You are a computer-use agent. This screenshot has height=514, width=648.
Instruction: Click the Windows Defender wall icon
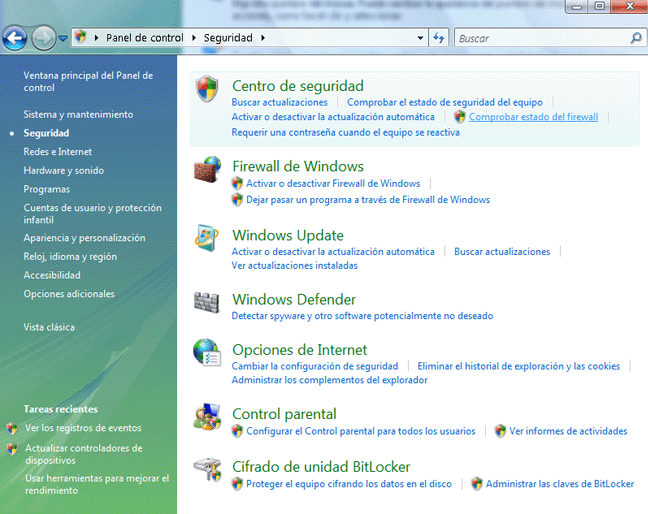(207, 302)
